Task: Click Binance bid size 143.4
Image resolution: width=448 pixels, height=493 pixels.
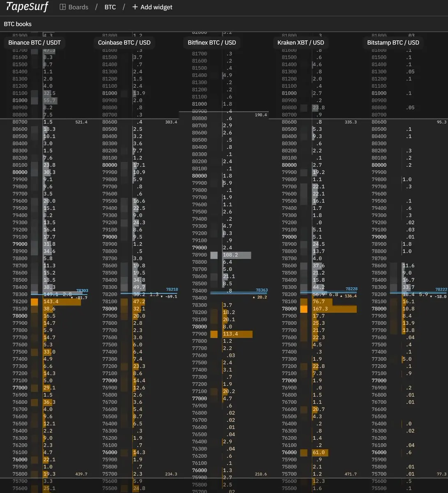Action: (x=51, y=302)
